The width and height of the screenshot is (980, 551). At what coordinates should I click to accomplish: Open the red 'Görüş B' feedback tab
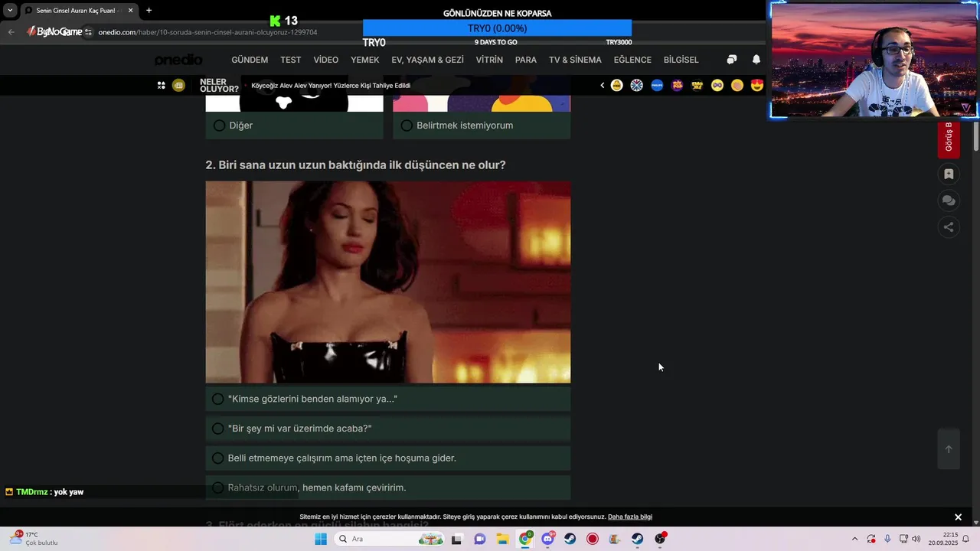click(x=949, y=139)
